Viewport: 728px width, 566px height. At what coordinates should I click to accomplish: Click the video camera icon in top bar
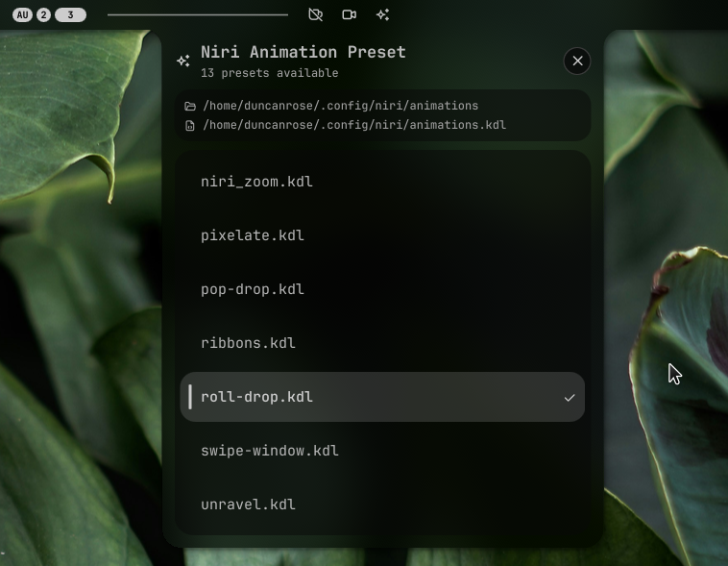click(350, 14)
